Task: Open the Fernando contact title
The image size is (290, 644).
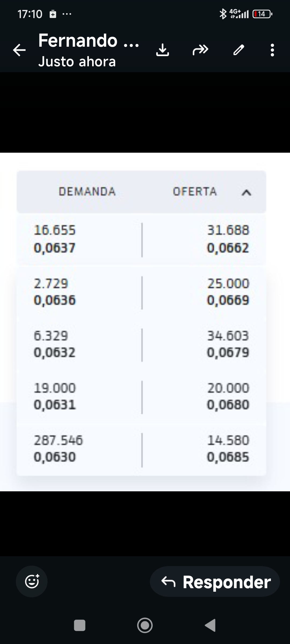Action: 89,41
